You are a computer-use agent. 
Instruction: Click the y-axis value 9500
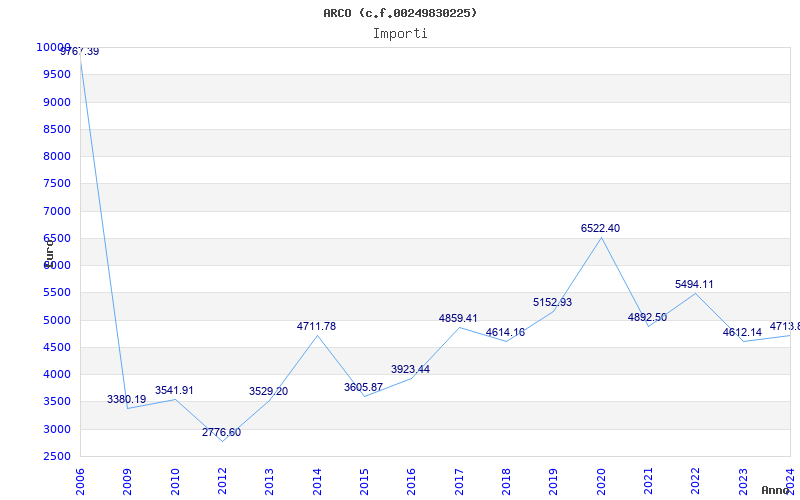(57, 74)
